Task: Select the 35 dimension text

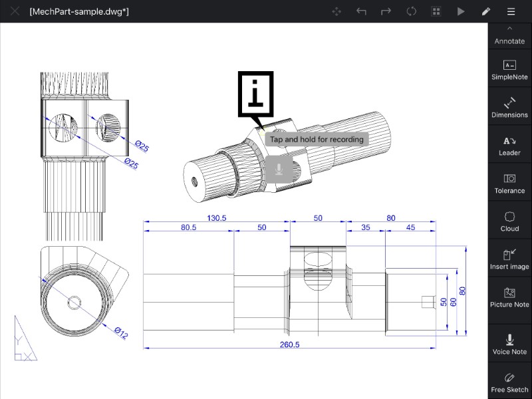Action: click(x=365, y=227)
